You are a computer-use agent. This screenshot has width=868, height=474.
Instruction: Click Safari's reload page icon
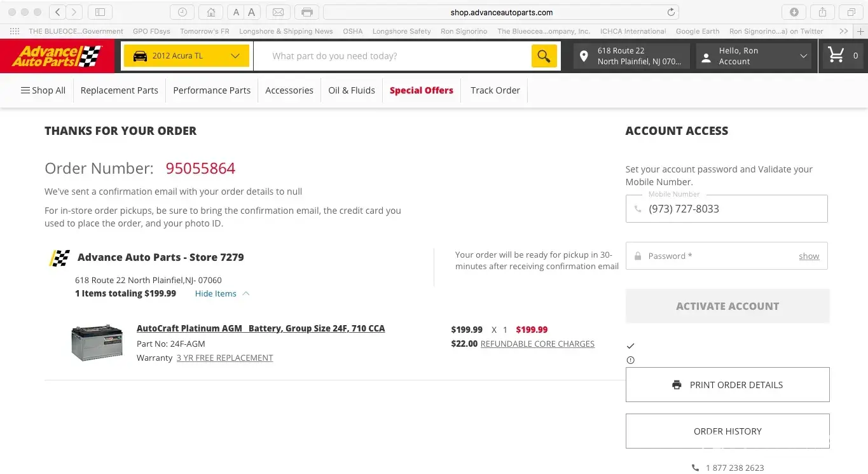click(x=670, y=12)
